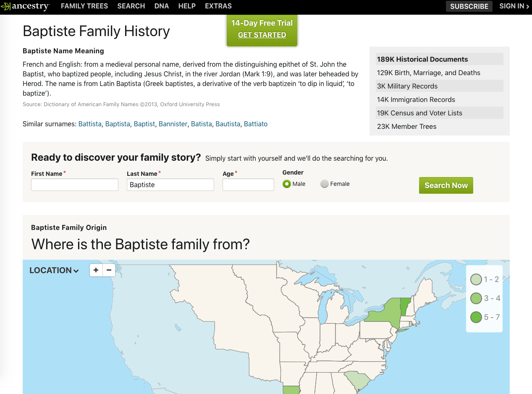Expand the LOCATION dropdown on map
Screen dimensions: 532x394
pos(54,271)
